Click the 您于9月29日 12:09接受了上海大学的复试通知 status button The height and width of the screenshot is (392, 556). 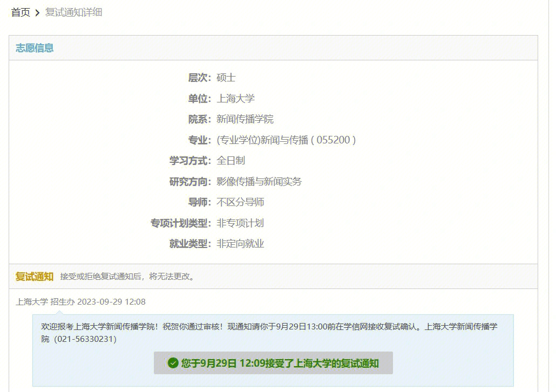coord(273,363)
